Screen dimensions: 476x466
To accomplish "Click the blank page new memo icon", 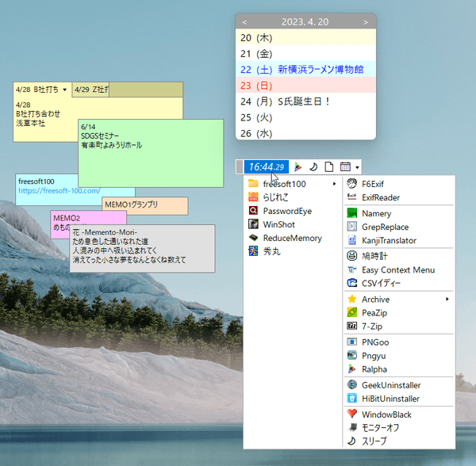I will [329, 167].
